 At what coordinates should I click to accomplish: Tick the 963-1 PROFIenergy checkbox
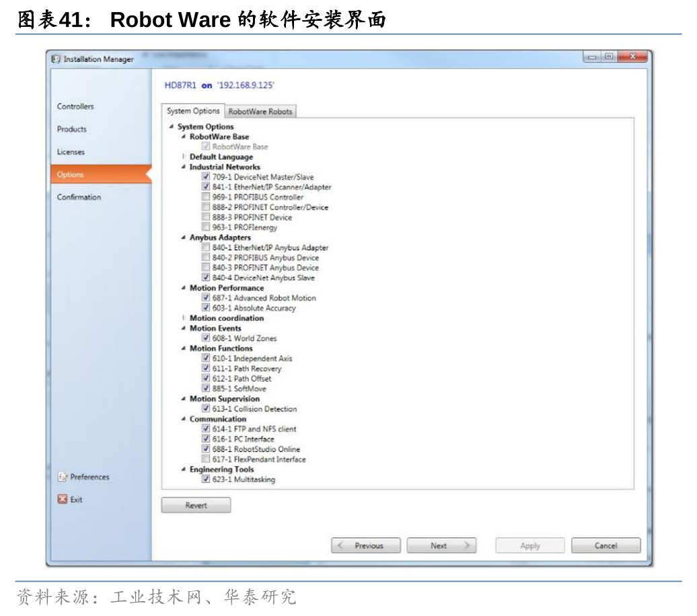click(205, 227)
